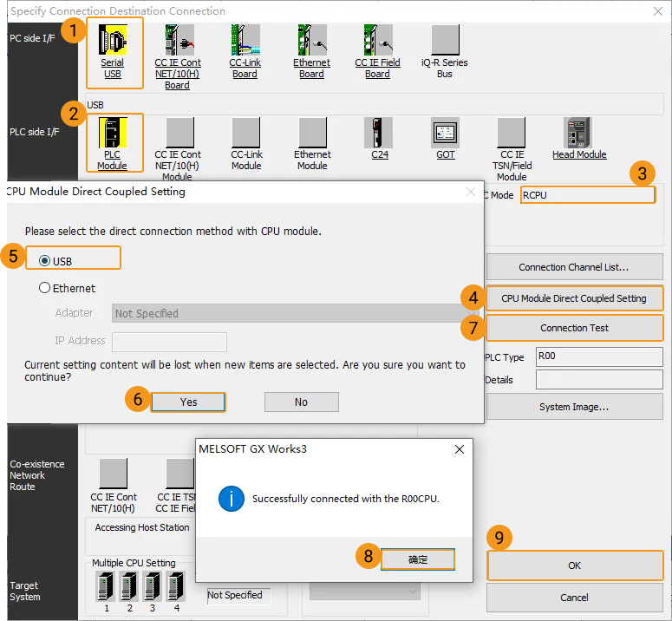Open CPU Module Direct Coupled Setting
Viewport: 672px width, 621px height.
coord(574,298)
